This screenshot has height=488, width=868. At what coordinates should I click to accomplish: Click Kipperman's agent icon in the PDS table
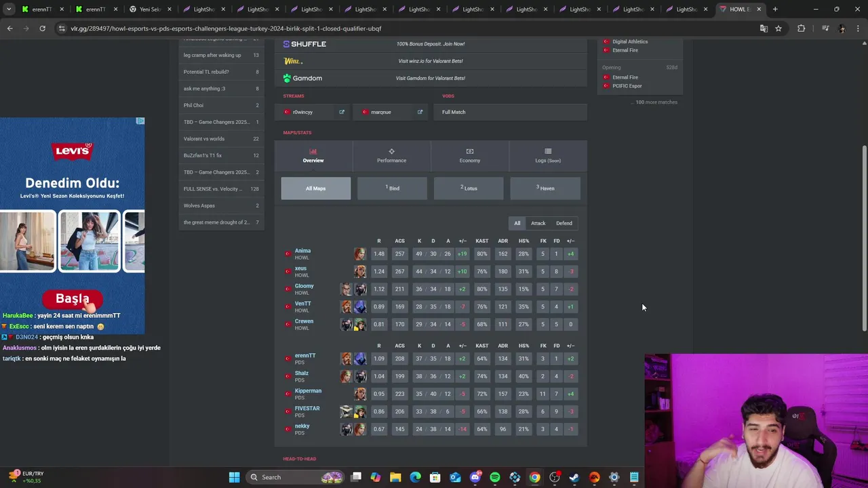pyautogui.click(x=359, y=394)
